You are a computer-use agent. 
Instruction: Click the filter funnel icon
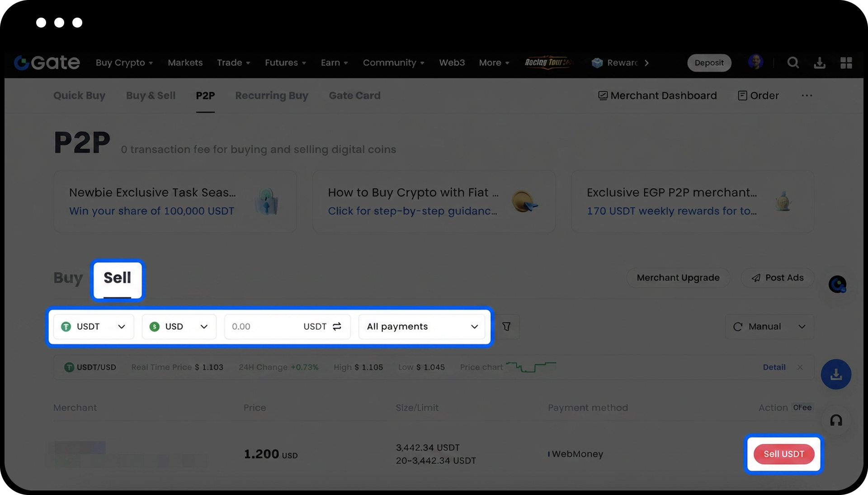(x=506, y=327)
